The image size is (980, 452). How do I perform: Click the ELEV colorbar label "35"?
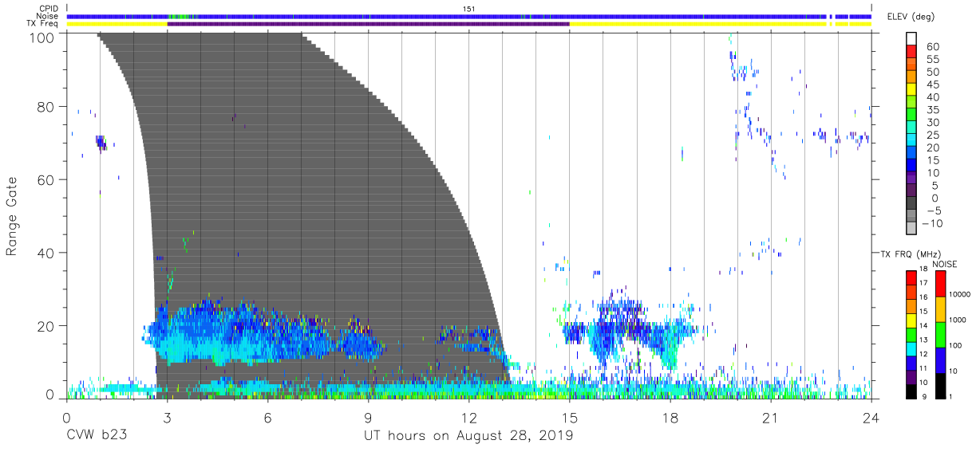click(x=933, y=110)
